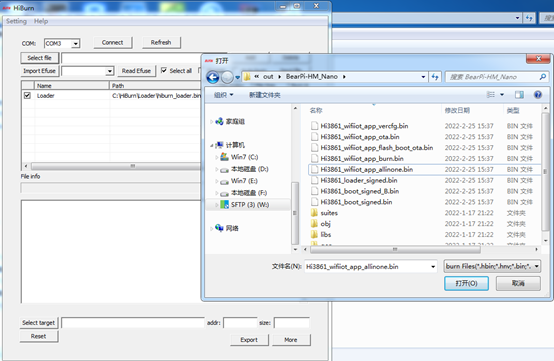Image resolution: width=554 pixels, height=361 pixels.
Task: Click the Select target button
Action: 39,323
